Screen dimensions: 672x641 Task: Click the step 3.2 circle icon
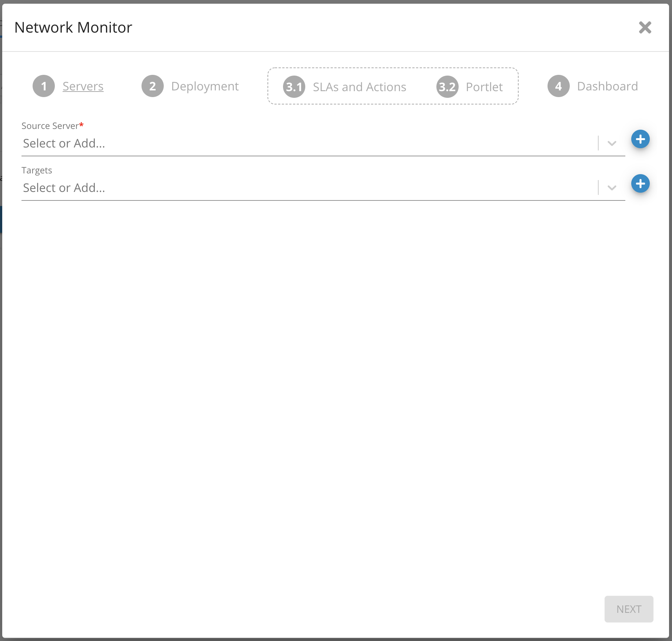(447, 87)
